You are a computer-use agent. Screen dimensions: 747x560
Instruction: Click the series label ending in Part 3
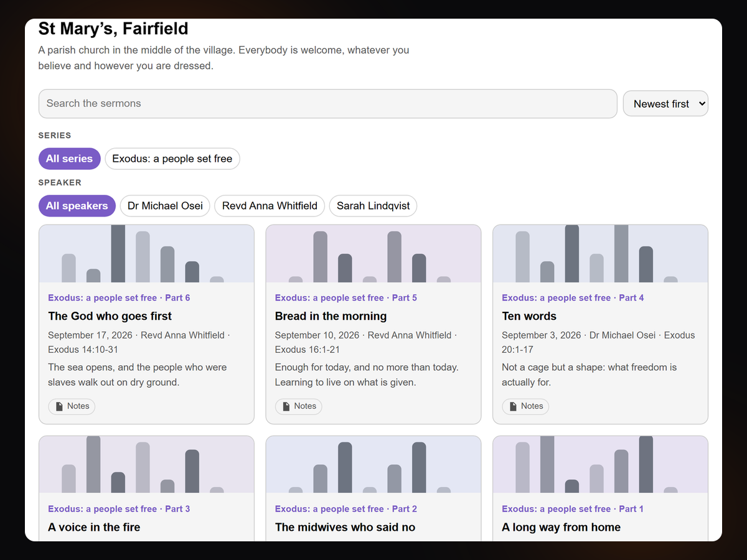[x=119, y=509]
